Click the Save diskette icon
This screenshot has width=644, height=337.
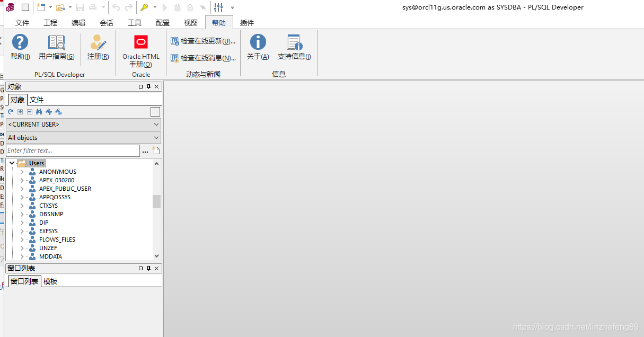[80, 7]
